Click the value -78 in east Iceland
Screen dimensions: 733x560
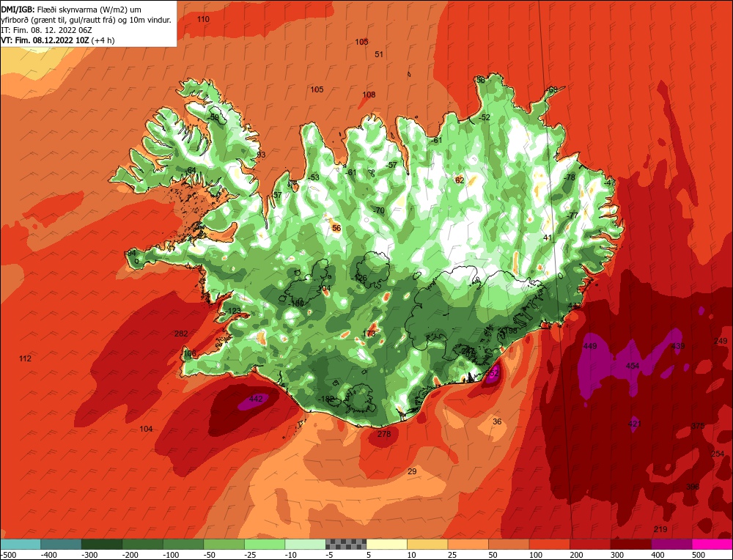click(570, 177)
